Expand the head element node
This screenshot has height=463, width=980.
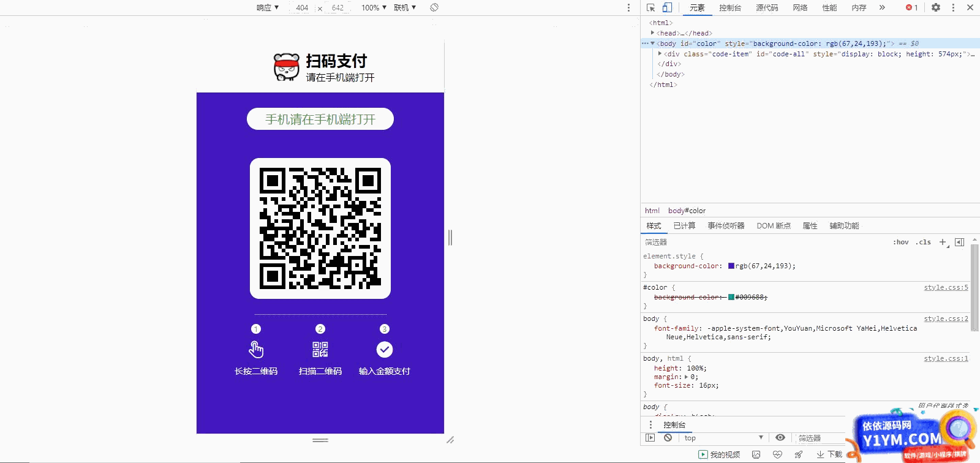[652, 33]
